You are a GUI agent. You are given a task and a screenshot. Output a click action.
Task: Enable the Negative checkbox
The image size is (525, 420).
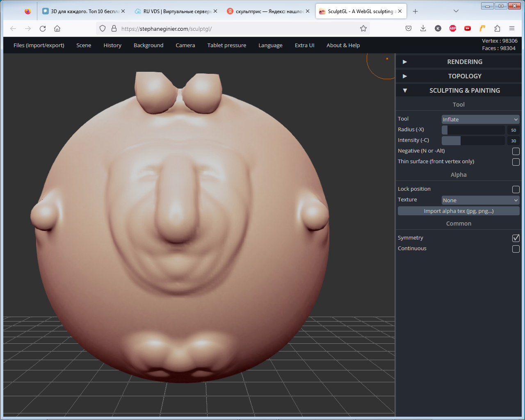pyautogui.click(x=516, y=151)
